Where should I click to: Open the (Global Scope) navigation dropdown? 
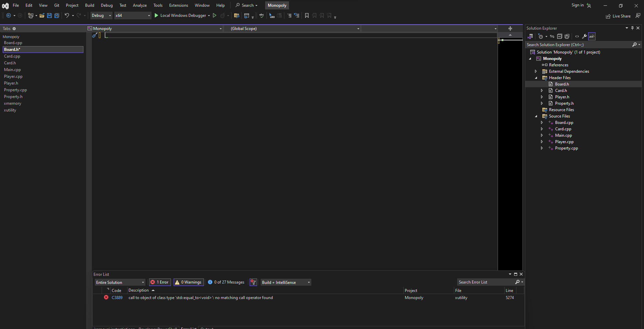click(292, 29)
